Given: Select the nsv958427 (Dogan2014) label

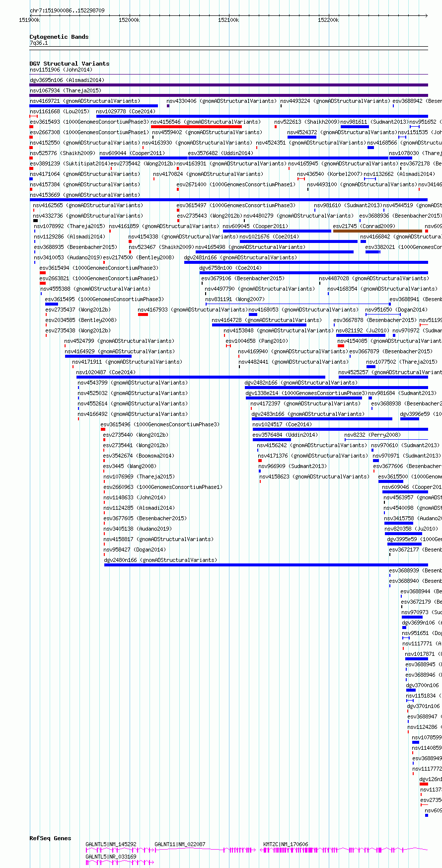Looking at the screenshot, I should (135, 550).
